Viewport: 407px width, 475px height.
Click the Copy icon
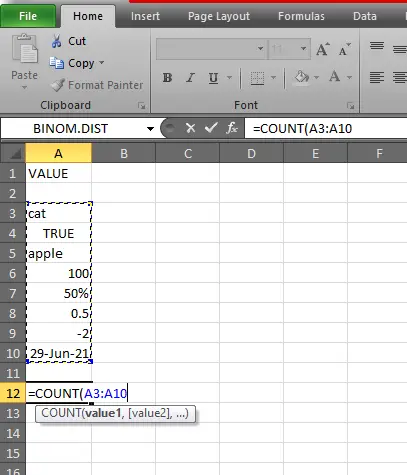[x=57, y=63]
